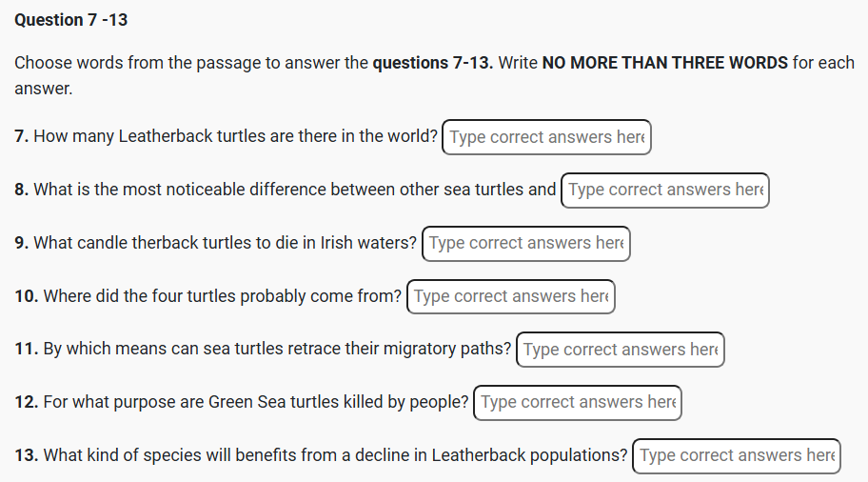Click the answer field for question 10
The width and height of the screenshot is (868, 482).
point(511,296)
